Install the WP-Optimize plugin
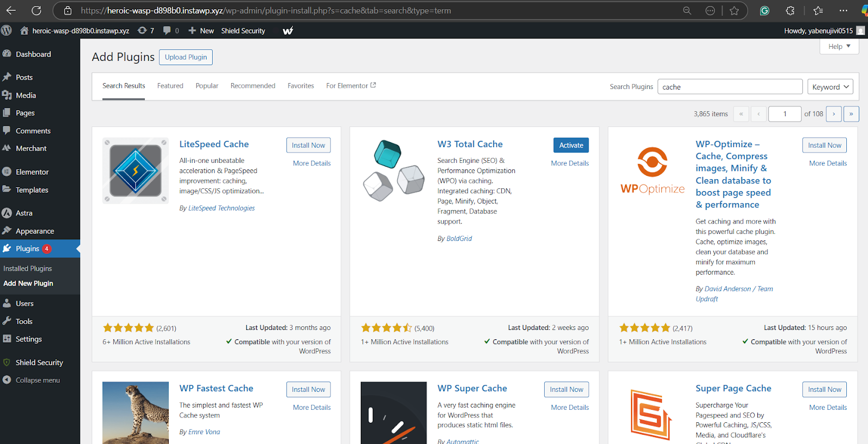The image size is (868, 444). coord(825,145)
